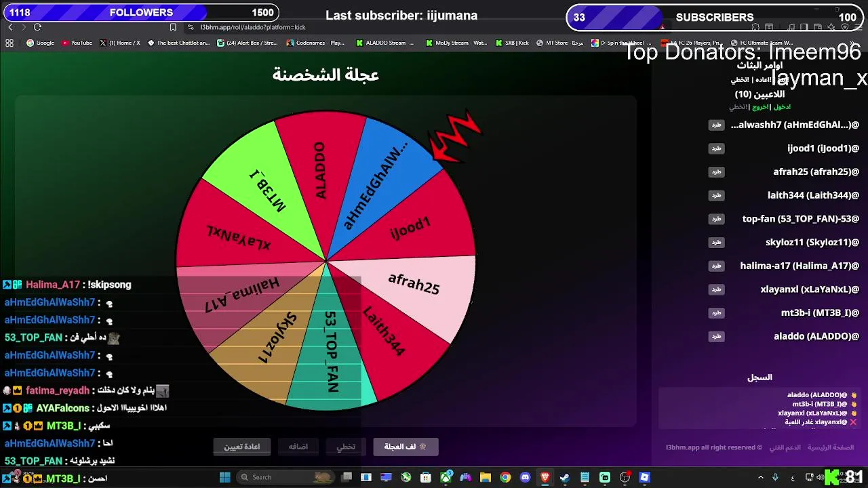Viewport: 868px width, 488px height.
Task: Select afrah25 (afrah25) in players list
Action: tap(816, 171)
